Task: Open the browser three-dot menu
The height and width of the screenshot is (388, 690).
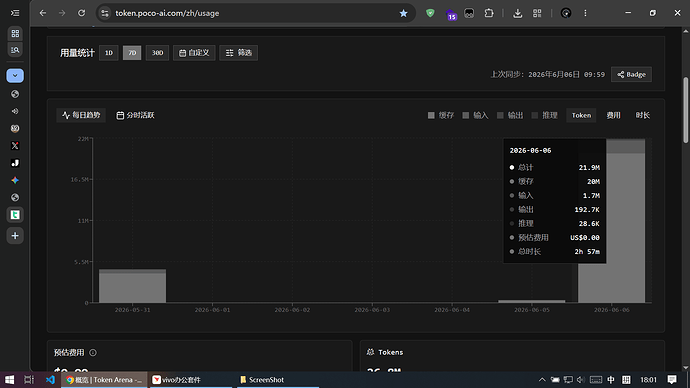Action: coord(585,13)
